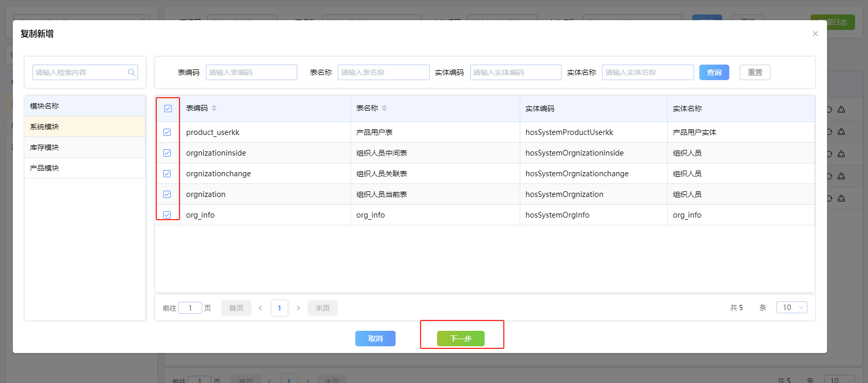868x383 pixels.
Task: Click the orgnization table code cell
Action: (x=265, y=194)
